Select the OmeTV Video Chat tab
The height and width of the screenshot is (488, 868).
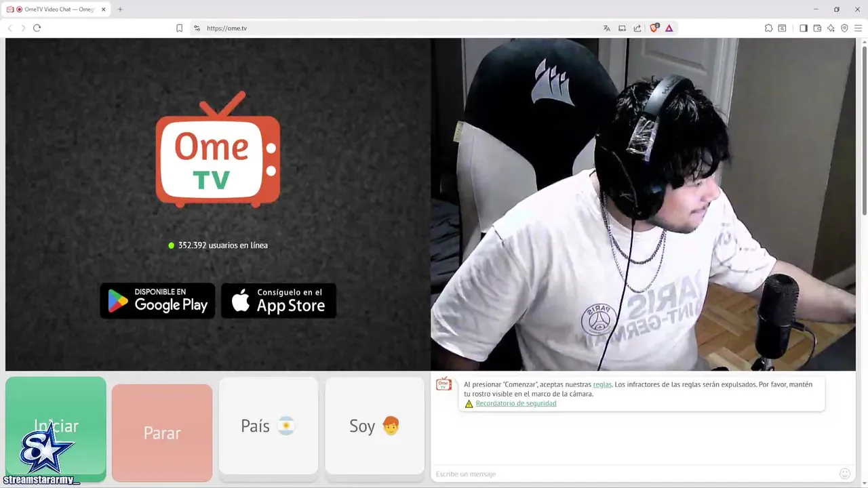(x=57, y=9)
